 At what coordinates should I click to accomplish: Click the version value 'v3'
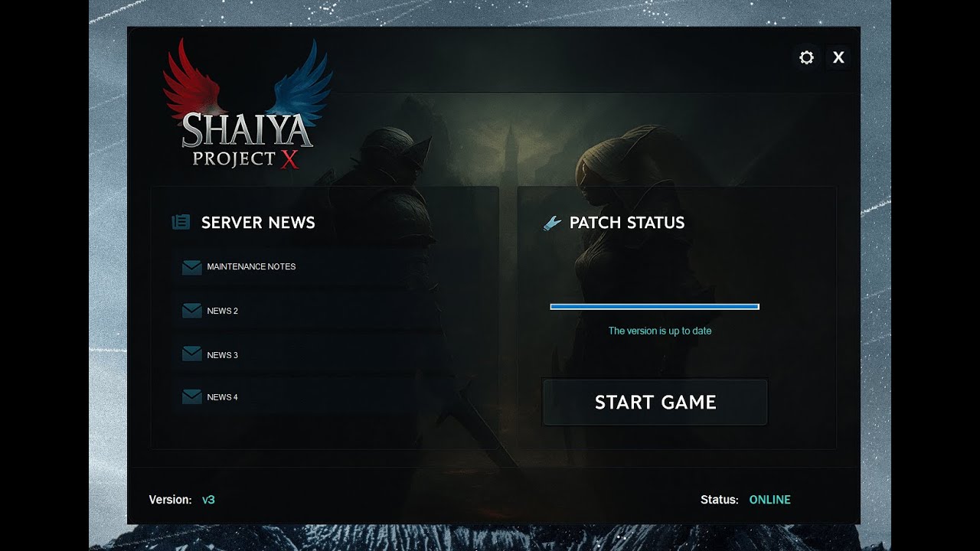pyautogui.click(x=208, y=500)
